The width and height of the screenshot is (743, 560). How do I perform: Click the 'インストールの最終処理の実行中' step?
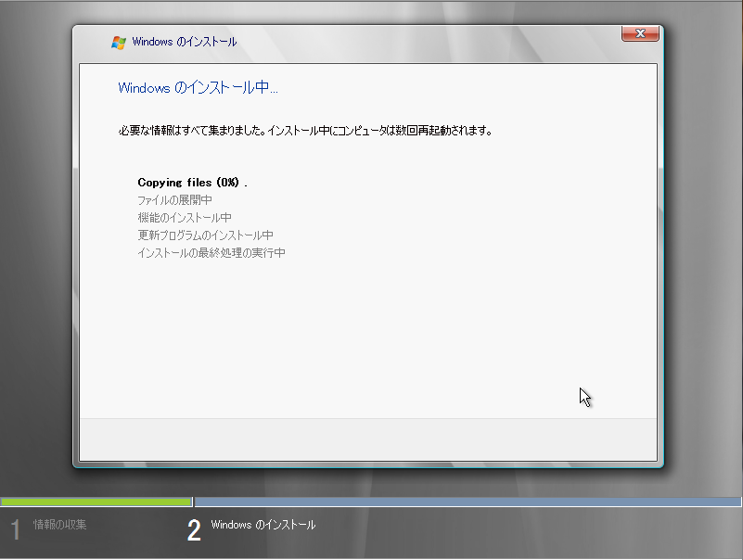211,252
